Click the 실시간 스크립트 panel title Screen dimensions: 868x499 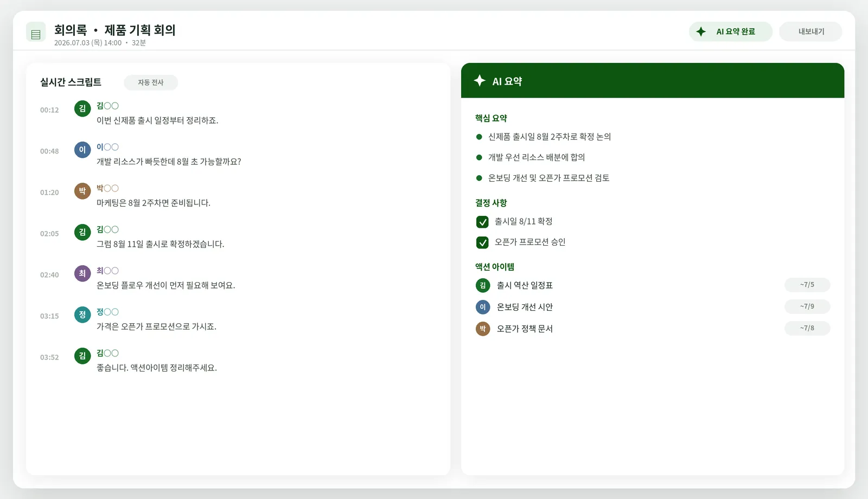(71, 82)
